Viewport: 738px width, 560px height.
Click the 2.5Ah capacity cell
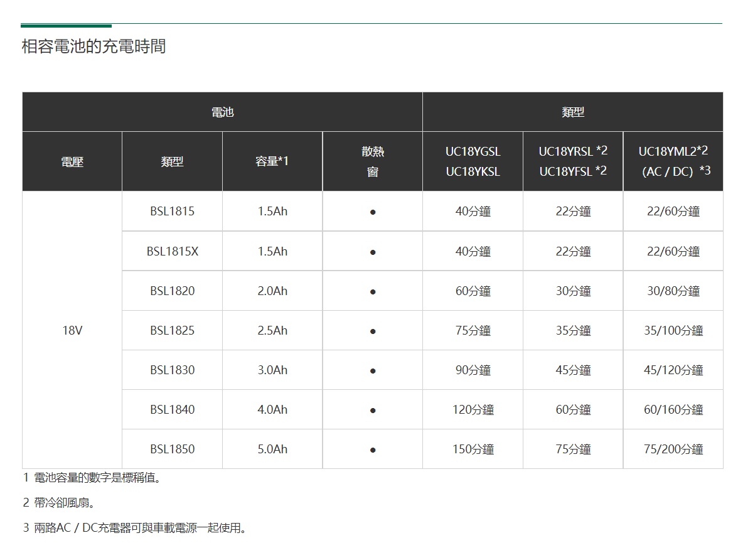point(272,330)
